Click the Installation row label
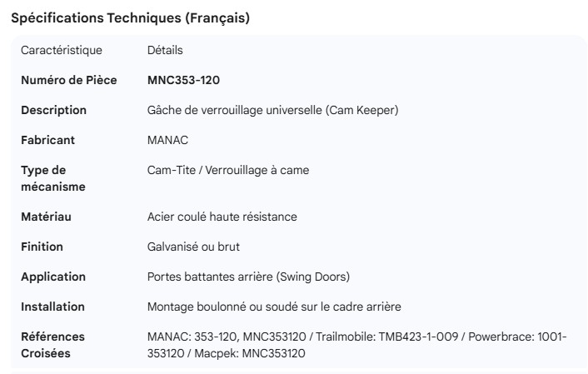The height and width of the screenshot is (374, 588). click(x=52, y=307)
